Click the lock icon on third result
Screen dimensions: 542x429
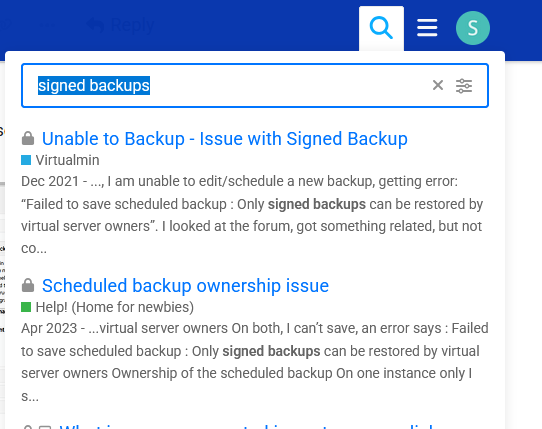pyautogui.click(x=28, y=427)
